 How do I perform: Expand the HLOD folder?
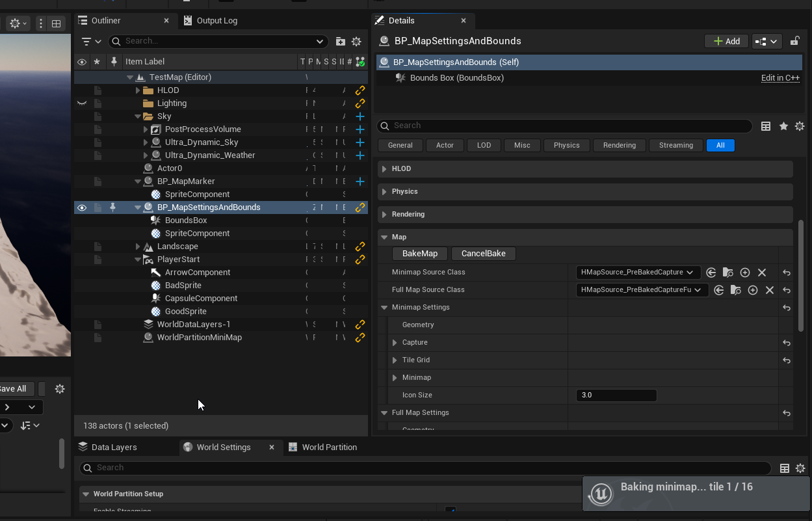(138, 90)
